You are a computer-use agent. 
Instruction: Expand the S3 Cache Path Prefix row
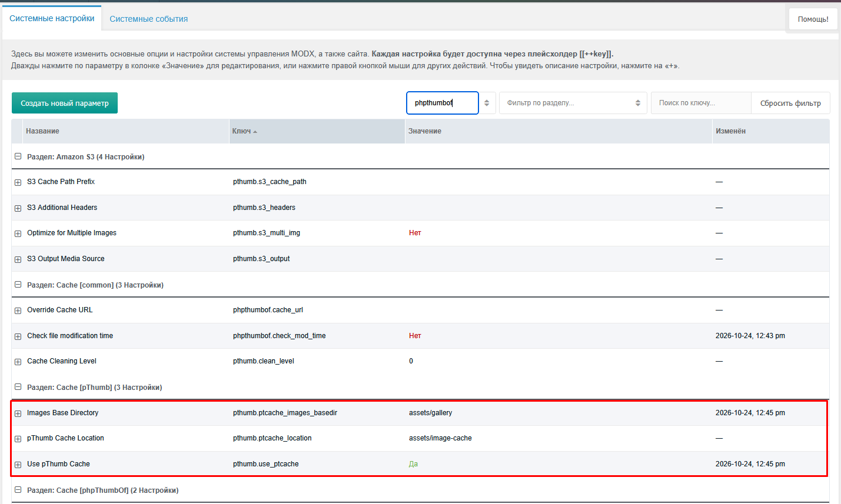(x=18, y=182)
